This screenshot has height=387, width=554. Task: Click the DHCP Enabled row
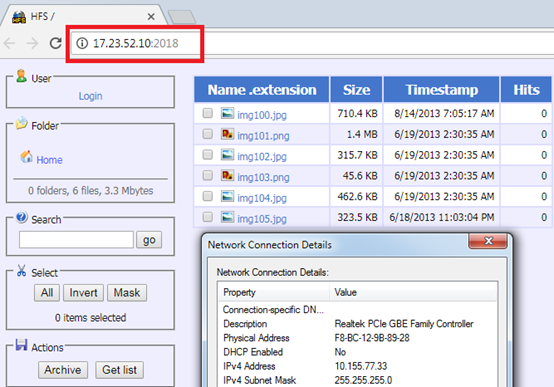[357, 352]
